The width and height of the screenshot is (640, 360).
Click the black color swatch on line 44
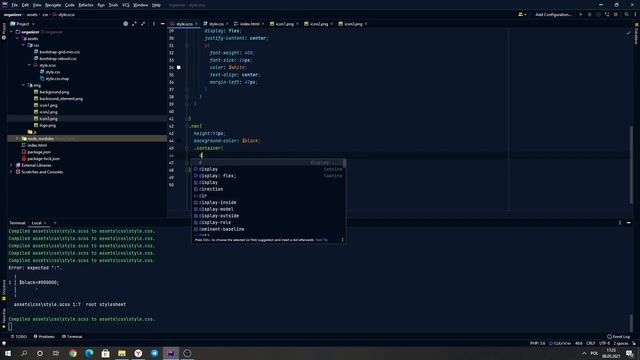pos(178,141)
